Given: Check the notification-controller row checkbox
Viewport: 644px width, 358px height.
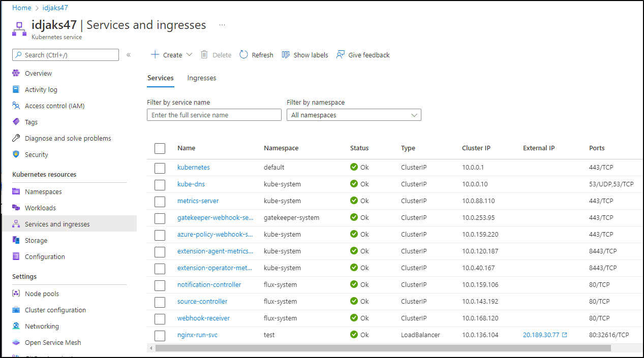Looking at the screenshot, I should (160, 285).
